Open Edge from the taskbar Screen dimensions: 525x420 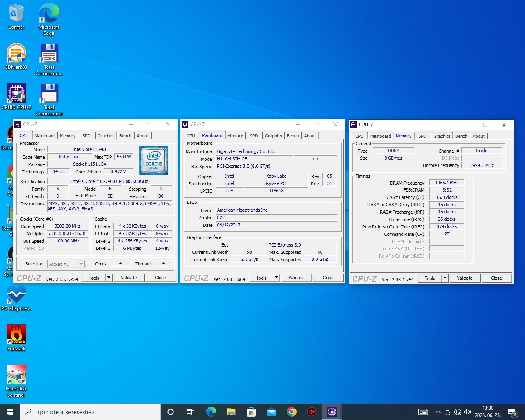click(211, 412)
